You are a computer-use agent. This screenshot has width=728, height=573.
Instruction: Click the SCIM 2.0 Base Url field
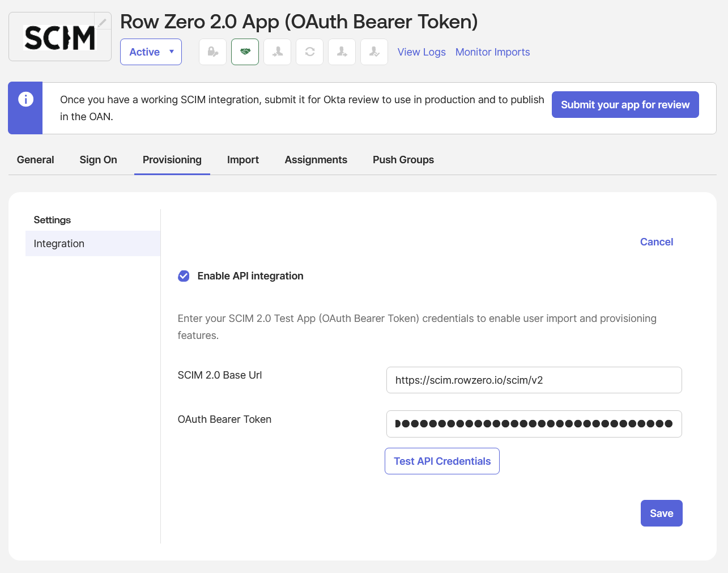534,380
